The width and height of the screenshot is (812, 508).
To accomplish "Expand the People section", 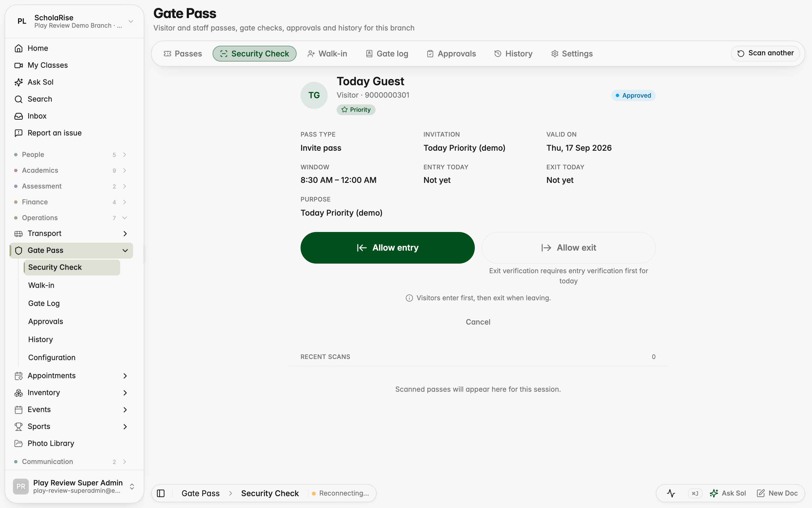I will tap(71, 155).
